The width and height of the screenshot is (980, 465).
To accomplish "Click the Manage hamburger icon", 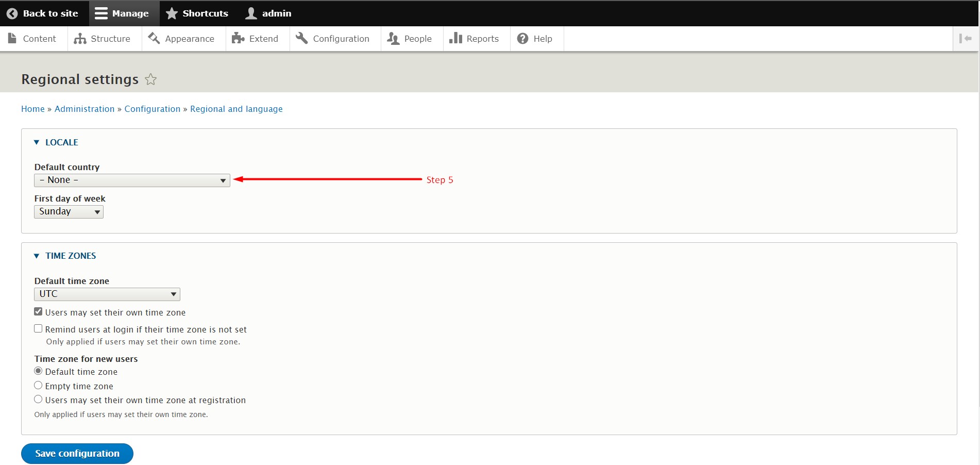I will [x=101, y=13].
